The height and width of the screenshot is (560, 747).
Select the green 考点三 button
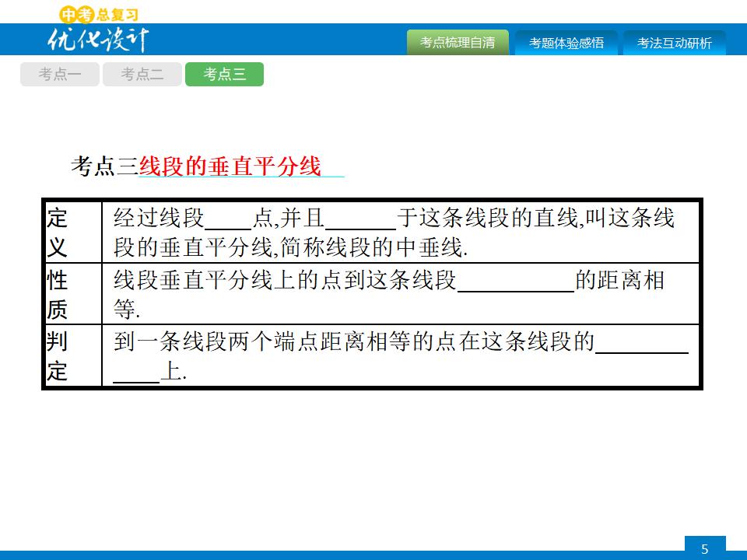coord(224,75)
